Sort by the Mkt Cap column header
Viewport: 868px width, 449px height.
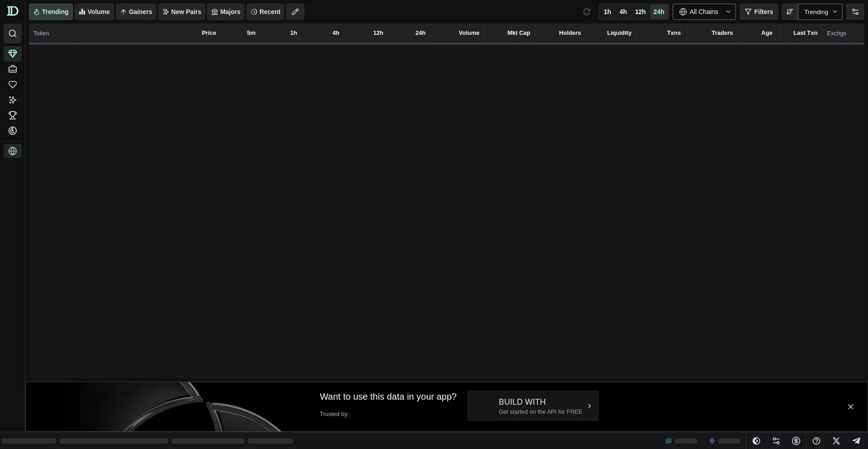[519, 33]
